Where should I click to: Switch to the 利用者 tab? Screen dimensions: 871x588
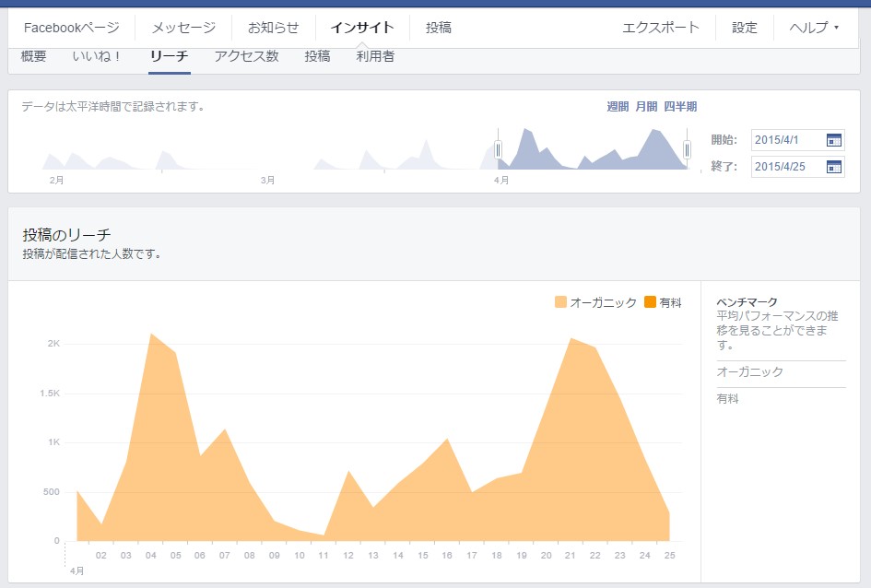point(372,57)
